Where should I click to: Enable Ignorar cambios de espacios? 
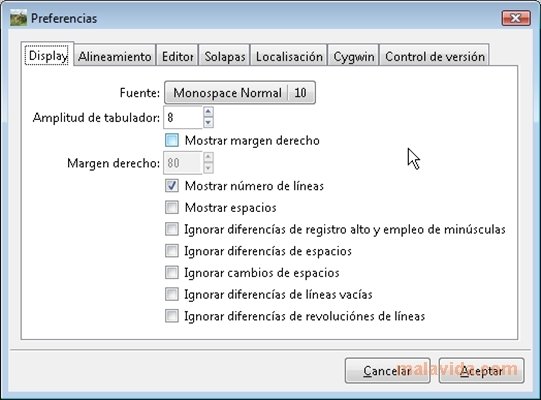[x=172, y=273]
